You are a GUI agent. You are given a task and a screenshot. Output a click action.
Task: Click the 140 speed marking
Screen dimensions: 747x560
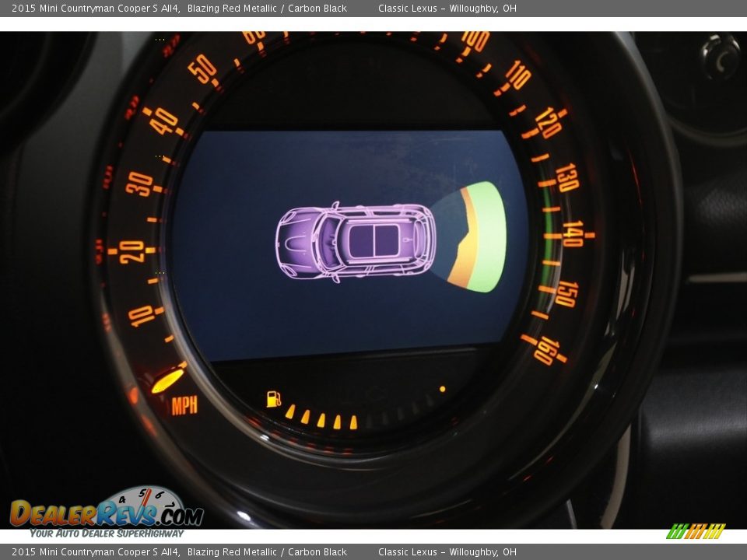(573, 233)
